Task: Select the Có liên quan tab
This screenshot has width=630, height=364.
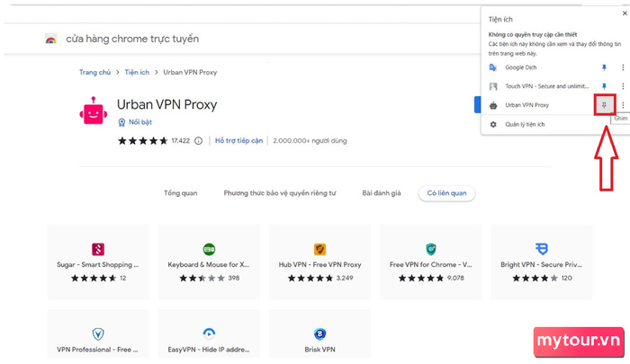Action: (446, 193)
